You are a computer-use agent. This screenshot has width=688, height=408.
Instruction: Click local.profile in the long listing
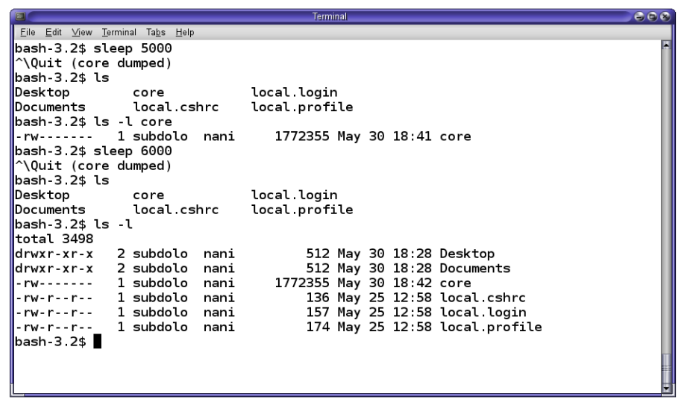click(491, 327)
